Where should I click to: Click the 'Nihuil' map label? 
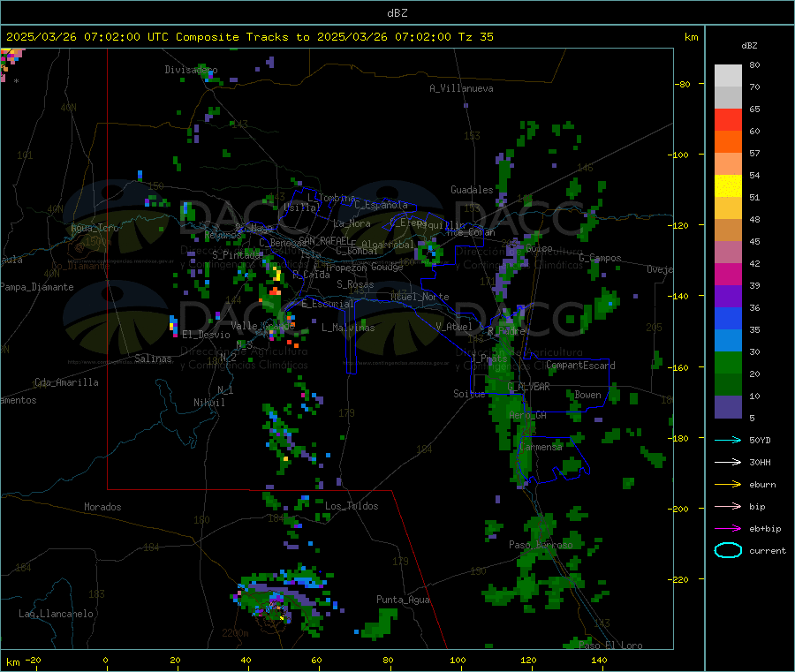(x=208, y=403)
